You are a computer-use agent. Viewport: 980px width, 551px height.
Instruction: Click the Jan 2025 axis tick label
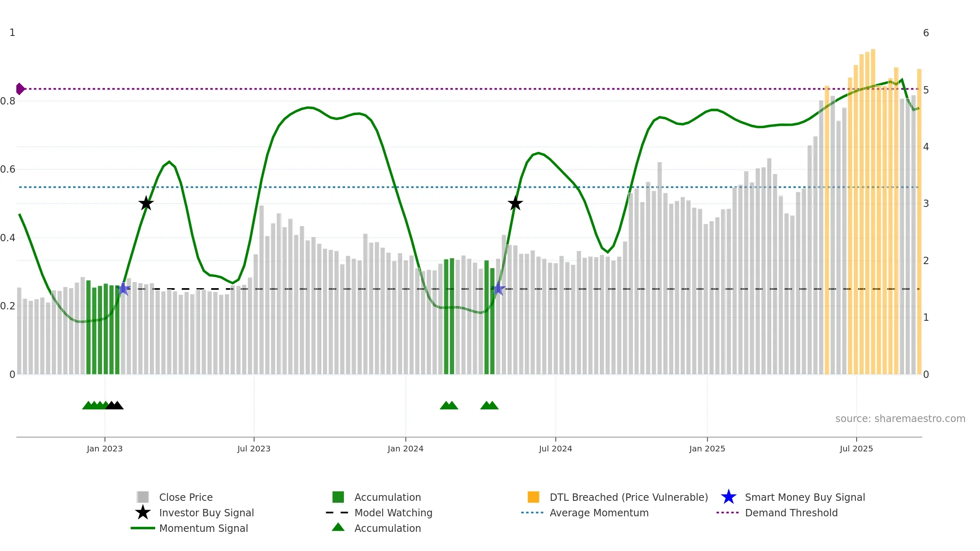707,449
